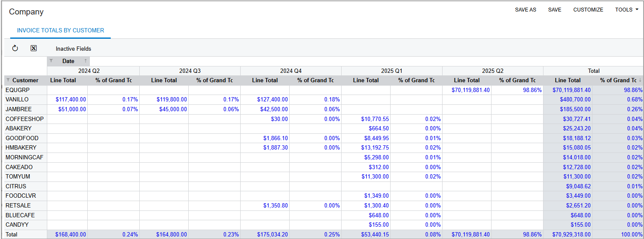Click sort arrow on the Date field
The image size is (644, 239).
click(86, 61)
